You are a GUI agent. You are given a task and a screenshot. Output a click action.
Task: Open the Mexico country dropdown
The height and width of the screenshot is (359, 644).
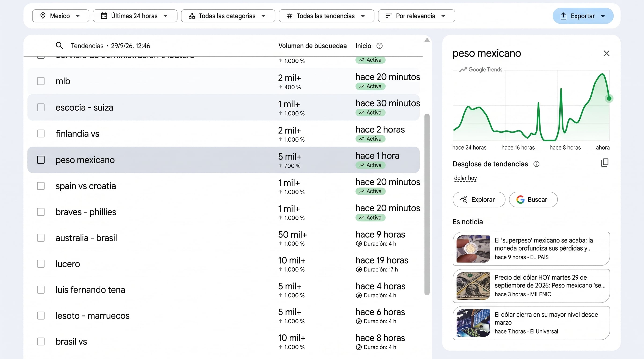[61, 16]
